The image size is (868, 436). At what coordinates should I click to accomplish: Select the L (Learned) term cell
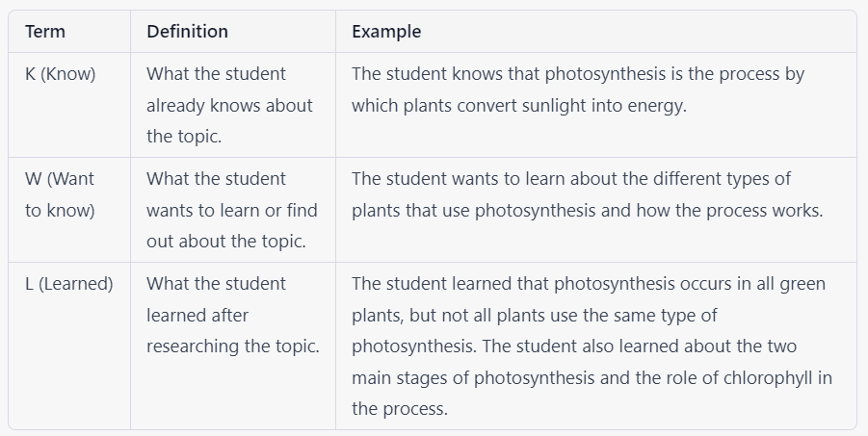tap(69, 284)
